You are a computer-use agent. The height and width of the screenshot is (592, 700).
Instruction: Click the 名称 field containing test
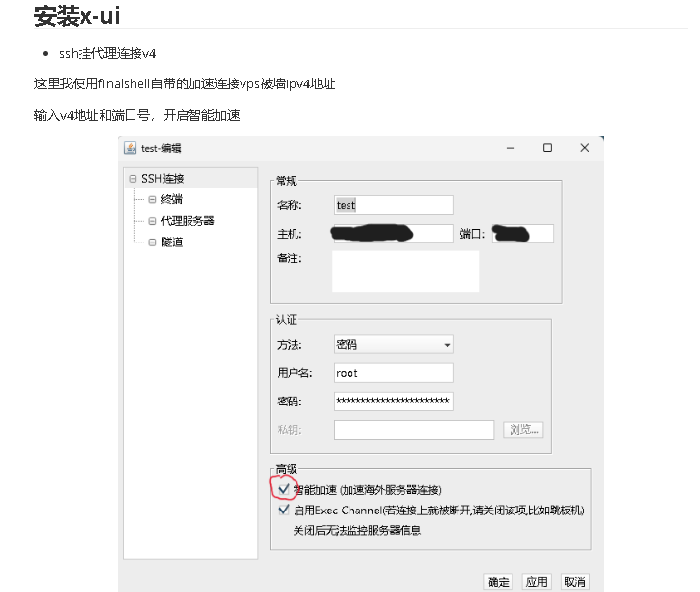pyautogui.click(x=394, y=205)
